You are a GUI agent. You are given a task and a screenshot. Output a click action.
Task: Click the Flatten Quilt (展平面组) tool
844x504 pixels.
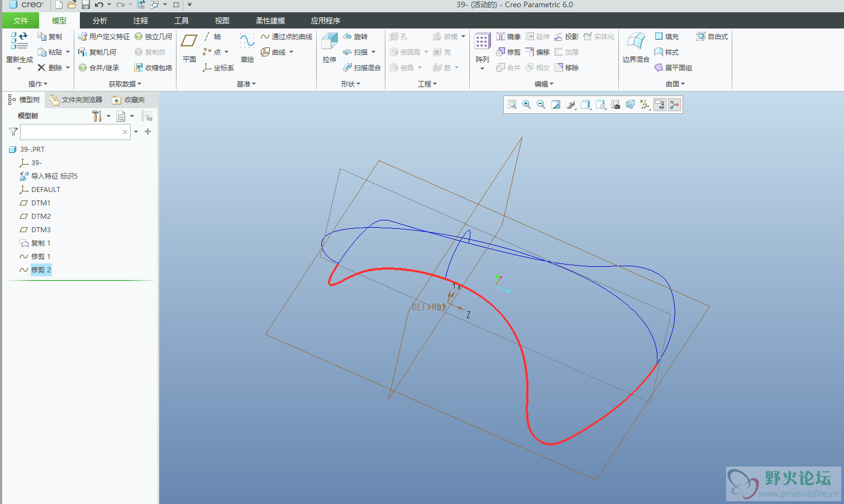673,68
